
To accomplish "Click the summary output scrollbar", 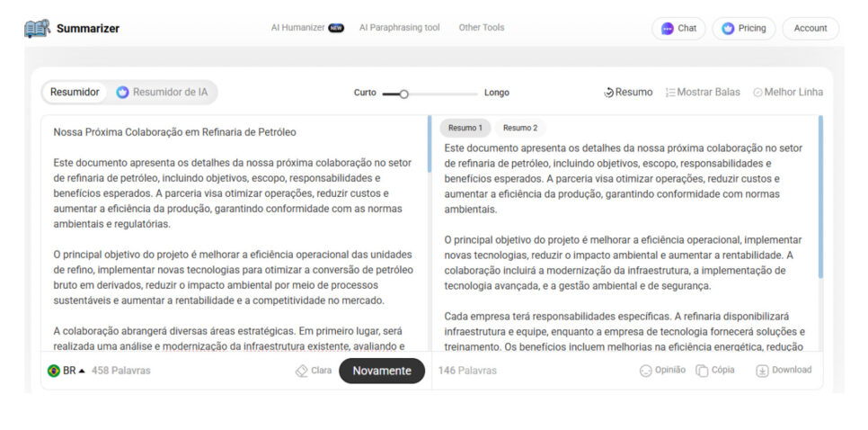I will (820, 197).
